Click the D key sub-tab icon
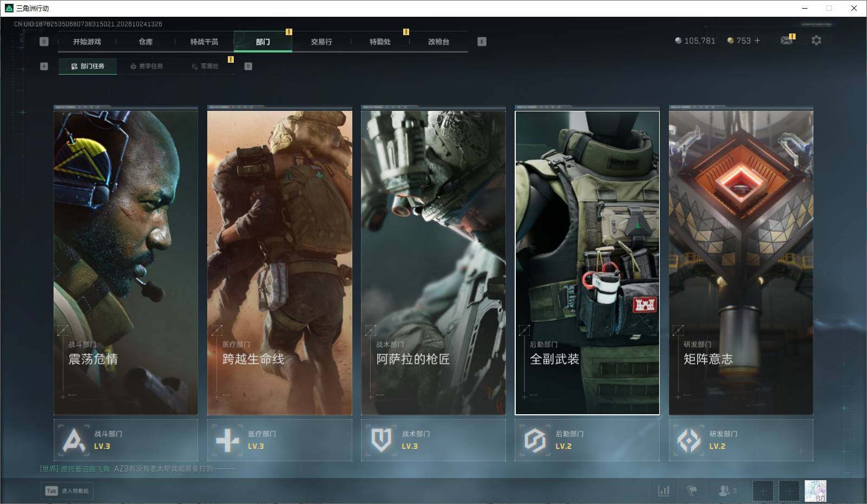This screenshot has height=504, width=867. point(248,67)
